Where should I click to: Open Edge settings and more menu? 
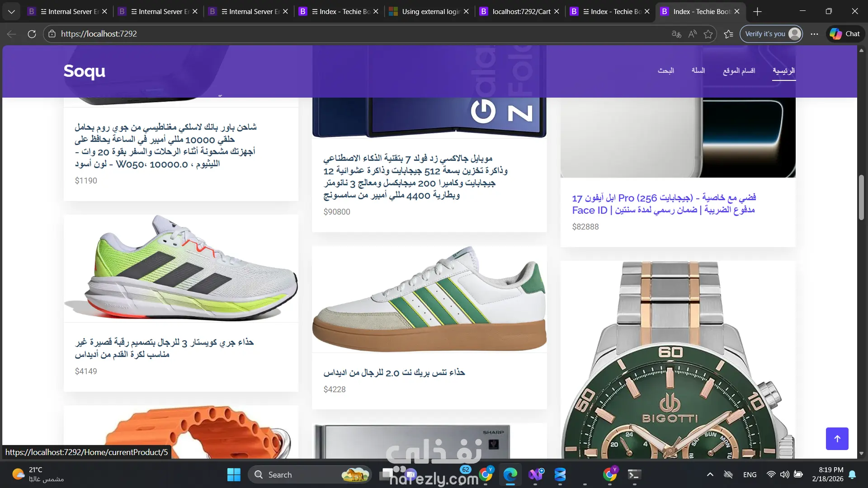tap(814, 34)
